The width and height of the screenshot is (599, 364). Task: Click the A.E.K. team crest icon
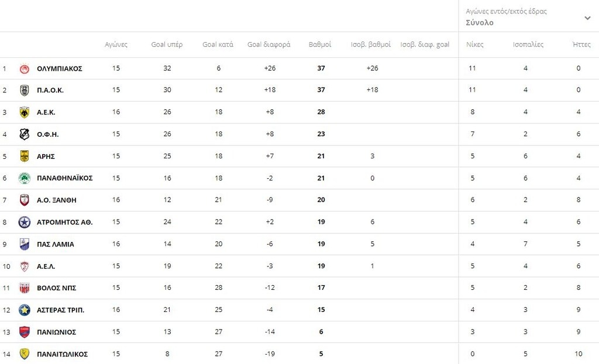point(24,112)
